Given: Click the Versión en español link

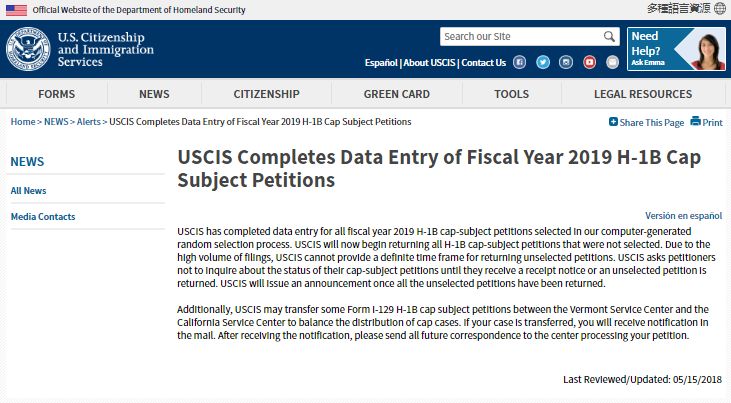Looking at the screenshot, I should click(x=683, y=215).
